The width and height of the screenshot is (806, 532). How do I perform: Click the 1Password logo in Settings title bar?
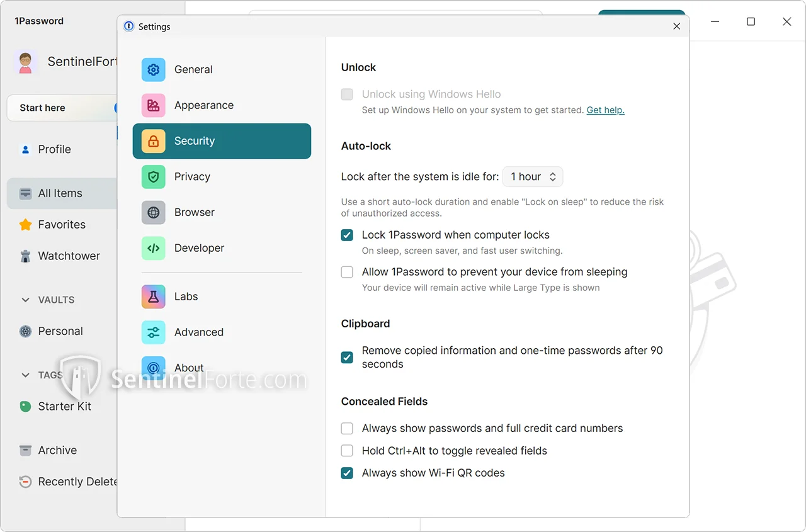[129, 26]
